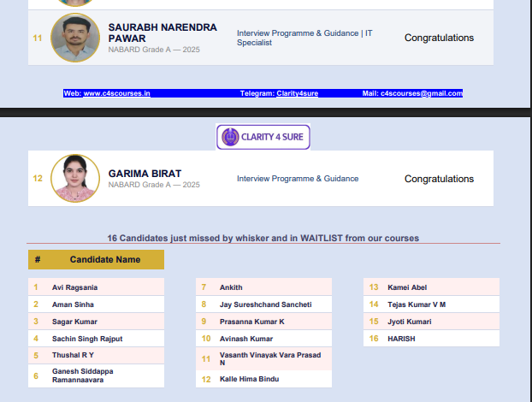Image resolution: width=532 pixels, height=402 pixels.
Task: Click the 'Candidate Name' table header
Action: tap(105, 259)
